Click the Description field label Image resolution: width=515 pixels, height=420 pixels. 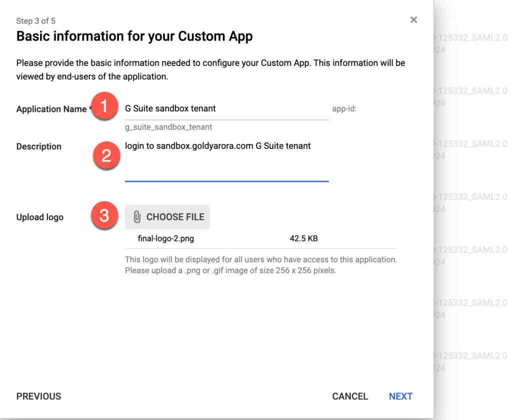pyautogui.click(x=39, y=146)
